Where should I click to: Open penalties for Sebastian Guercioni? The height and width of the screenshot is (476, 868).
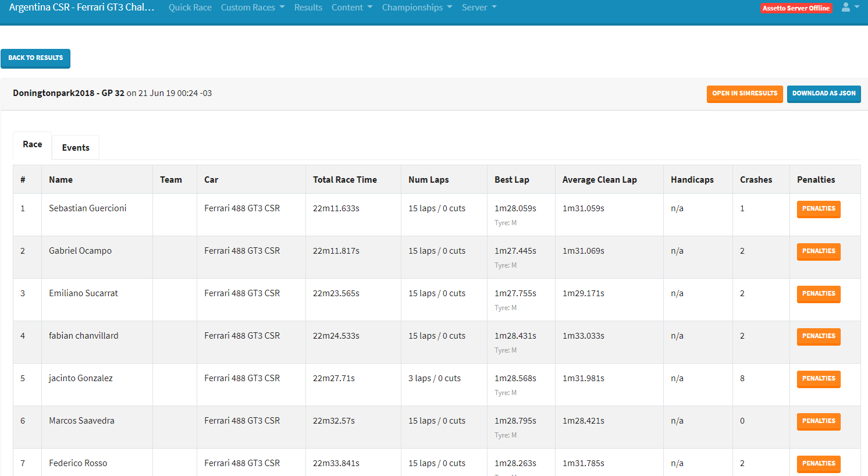tap(819, 209)
